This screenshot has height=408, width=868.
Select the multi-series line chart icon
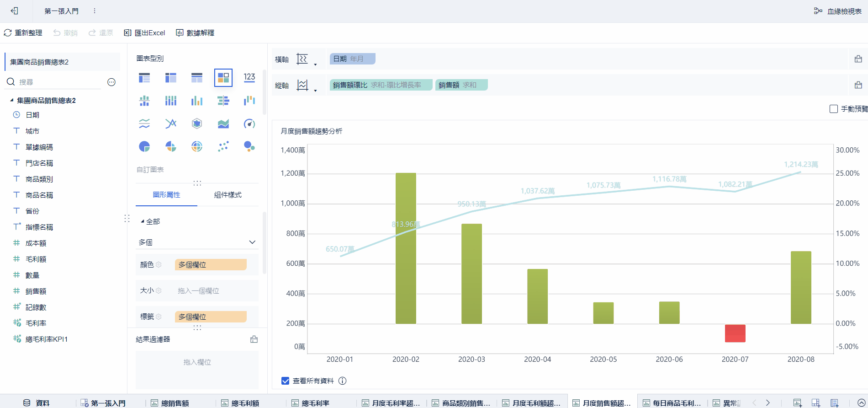(171, 123)
